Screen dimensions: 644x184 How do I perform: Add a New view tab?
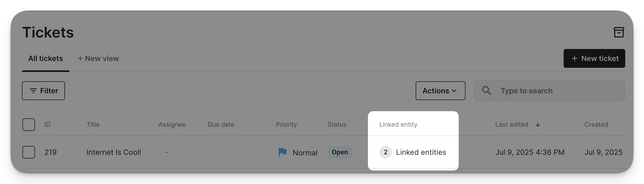98,58
